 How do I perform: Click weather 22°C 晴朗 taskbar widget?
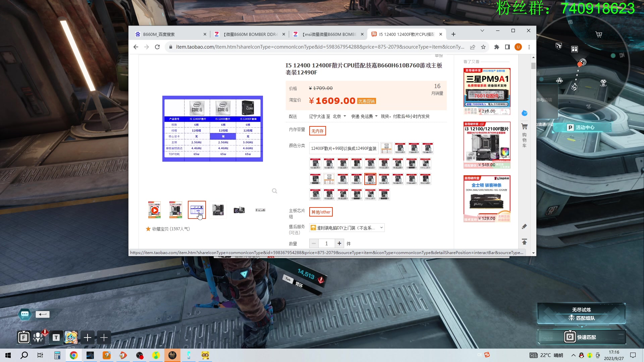pyautogui.click(x=546, y=355)
